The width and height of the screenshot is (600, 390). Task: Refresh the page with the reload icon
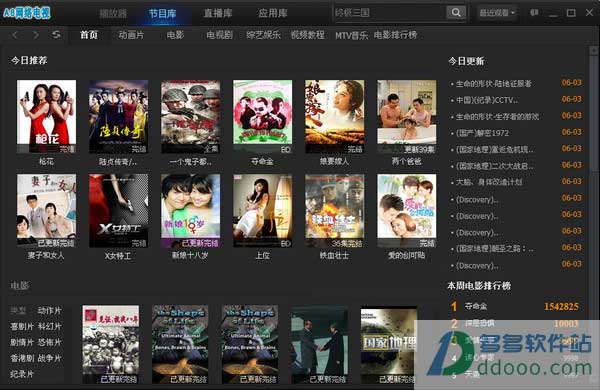pos(56,35)
